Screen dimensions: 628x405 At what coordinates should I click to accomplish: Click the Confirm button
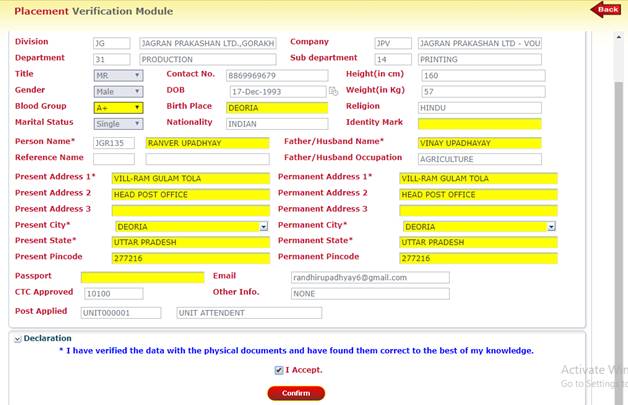(296, 393)
